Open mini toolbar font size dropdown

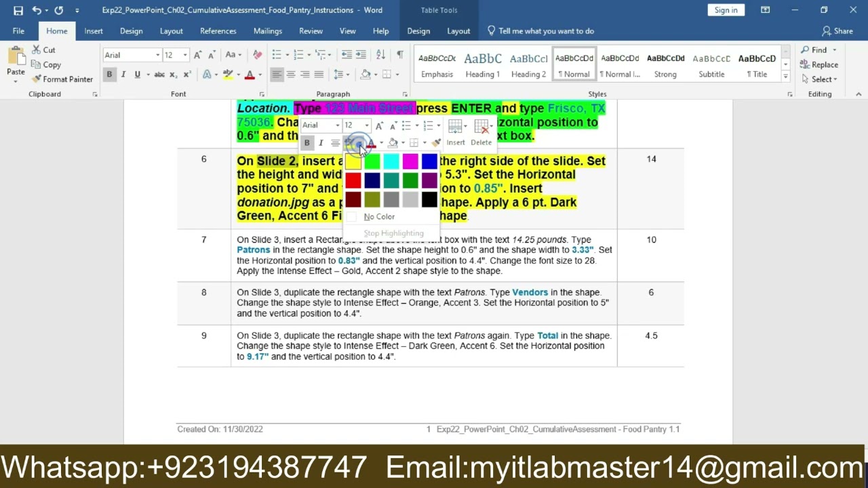pos(367,125)
